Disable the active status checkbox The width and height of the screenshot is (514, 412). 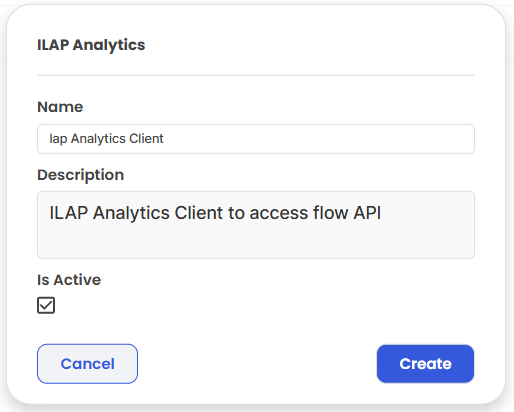tap(46, 305)
